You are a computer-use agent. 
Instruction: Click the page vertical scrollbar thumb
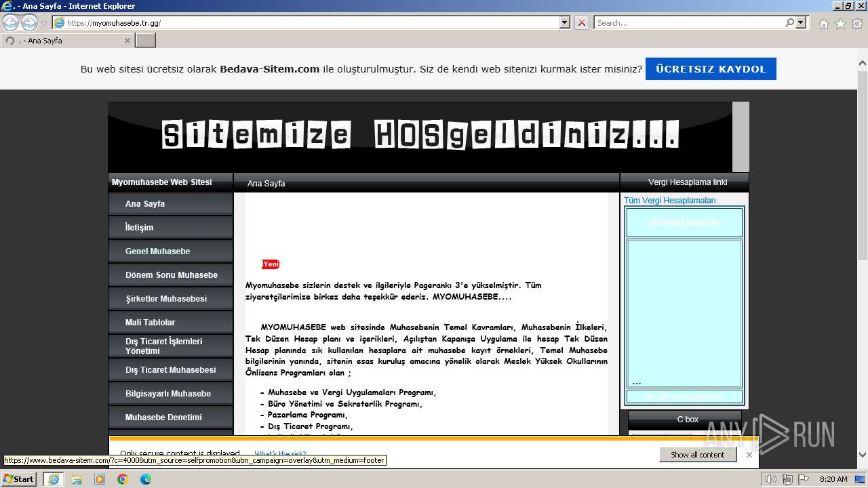point(863,164)
